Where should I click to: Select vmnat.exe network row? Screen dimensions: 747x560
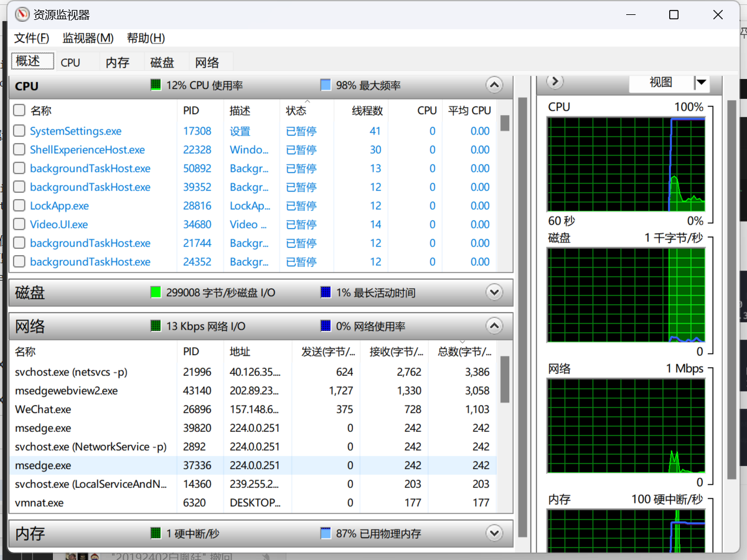(254, 503)
